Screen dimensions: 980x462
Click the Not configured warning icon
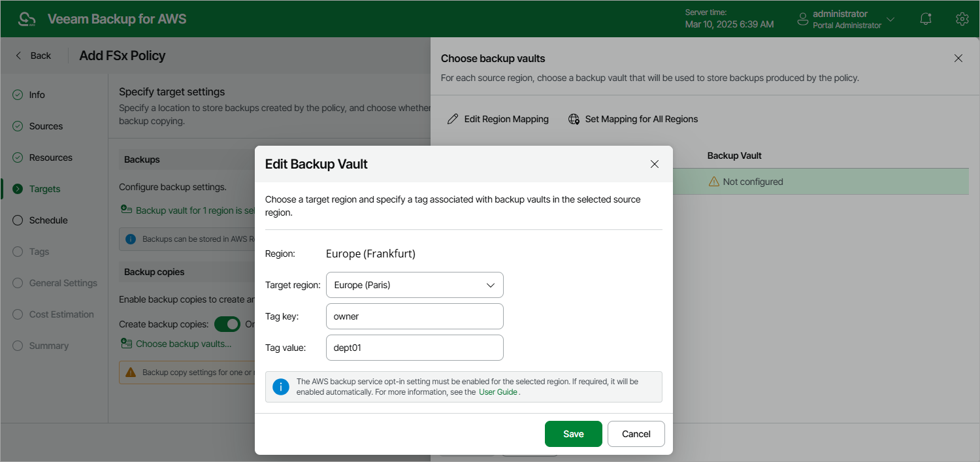pos(714,182)
